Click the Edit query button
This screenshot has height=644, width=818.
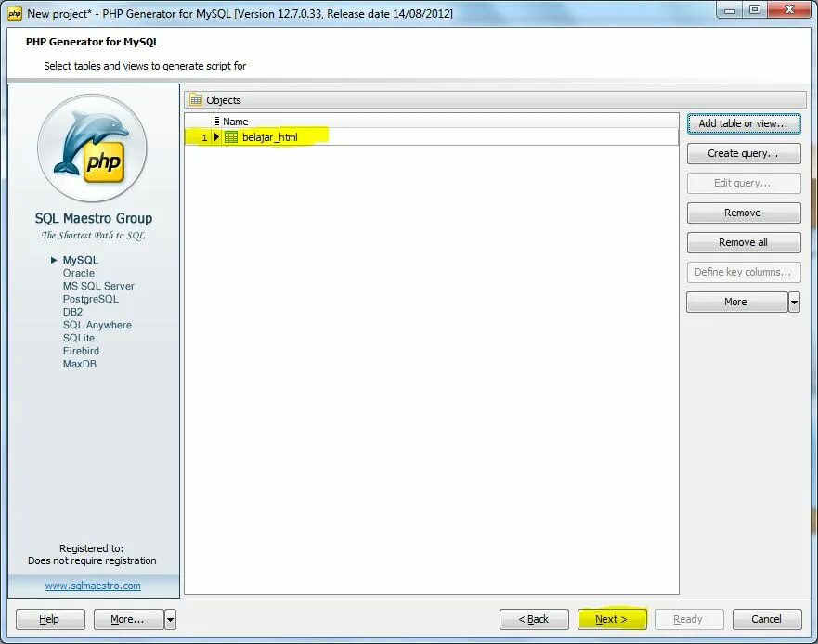click(744, 183)
